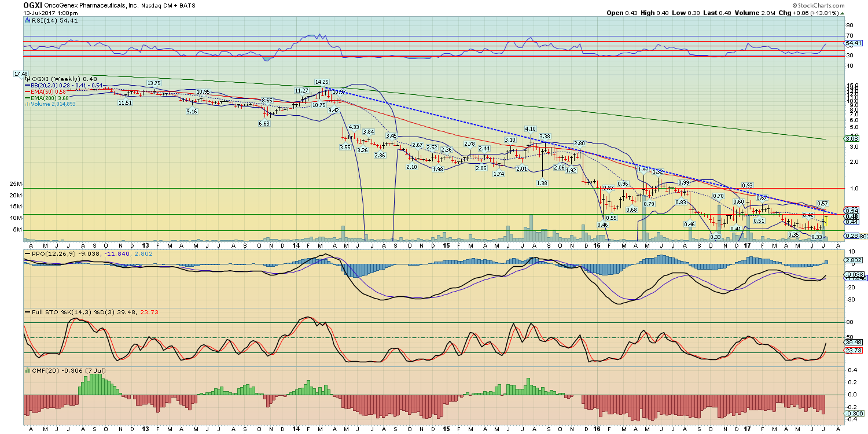Click the RSI(14) indicator line icon
The height and width of the screenshot is (434, 868).
(27, 20)
